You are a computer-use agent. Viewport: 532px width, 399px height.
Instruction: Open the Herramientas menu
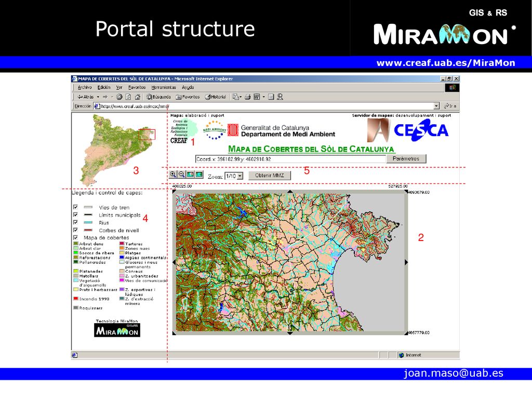click(164, 87)
